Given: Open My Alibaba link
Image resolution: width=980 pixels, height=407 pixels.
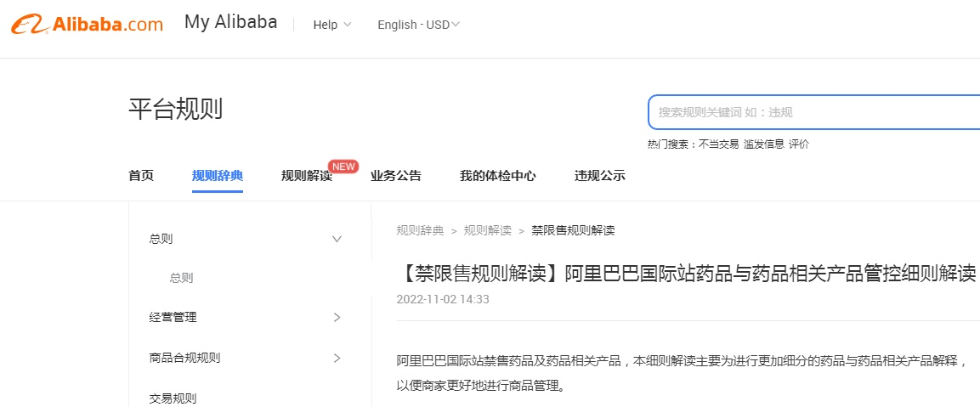Looking at the screenshot, I should (230, 22).
